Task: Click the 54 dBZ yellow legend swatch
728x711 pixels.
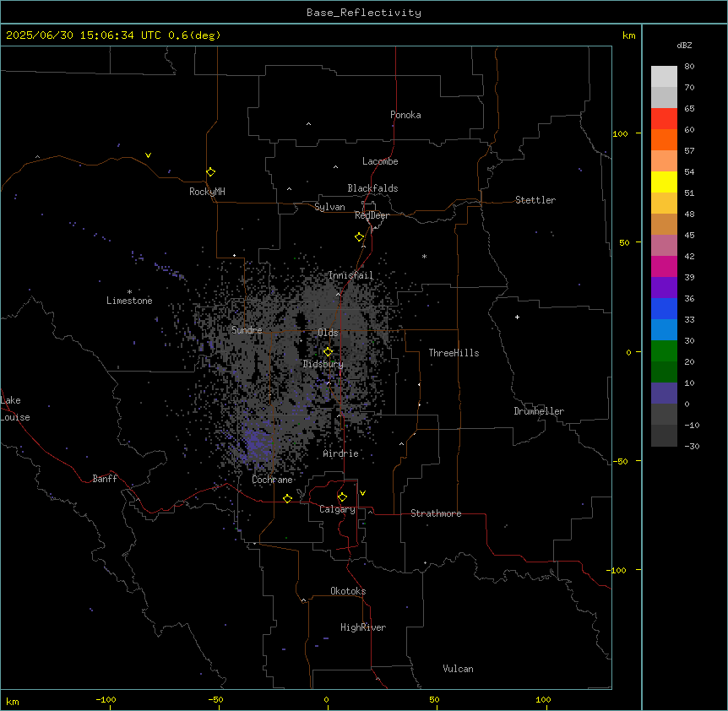Action: click(664, 182)
